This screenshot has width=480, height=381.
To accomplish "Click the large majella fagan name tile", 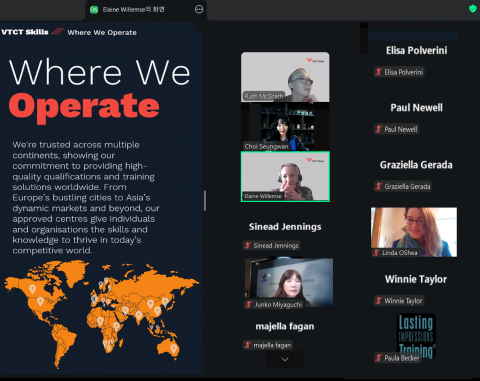I will click(x=285, y=326).
